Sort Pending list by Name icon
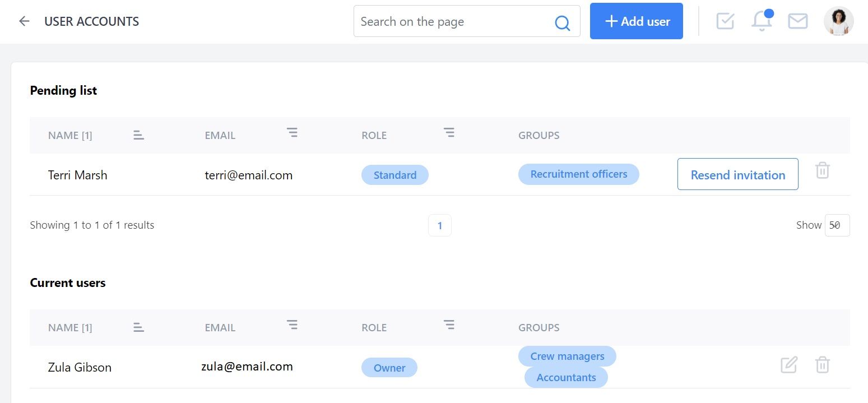The image size is (868, 403). pyautogui.click(x=139, y=135)
